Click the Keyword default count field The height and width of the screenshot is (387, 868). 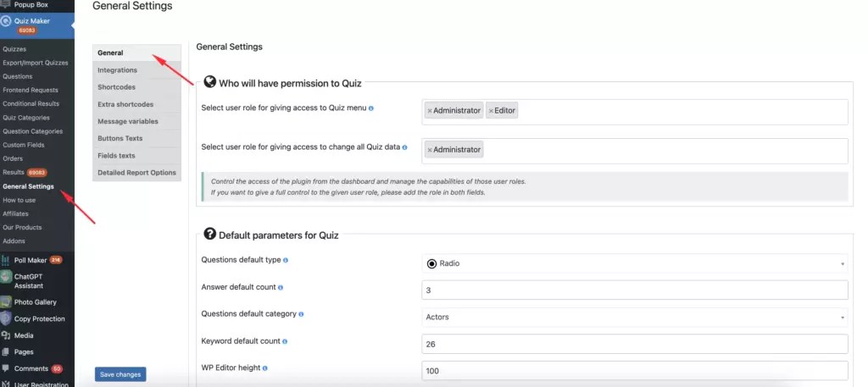(634, 344)
